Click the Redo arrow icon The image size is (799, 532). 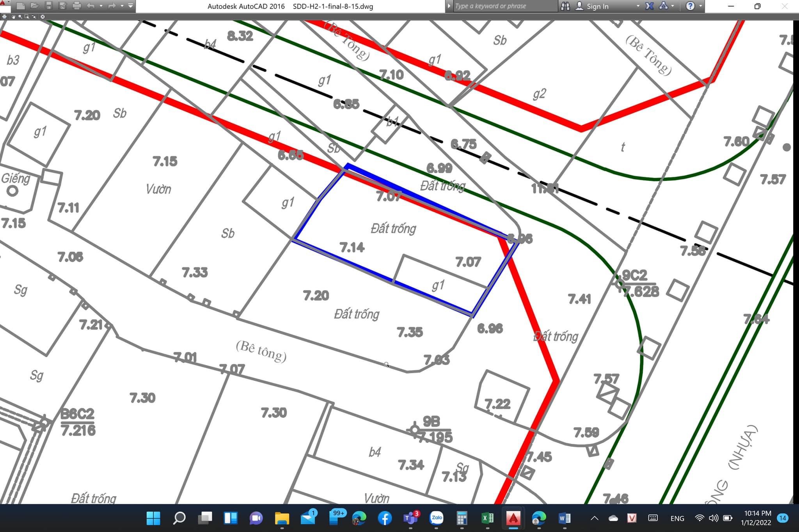[112, 6]
